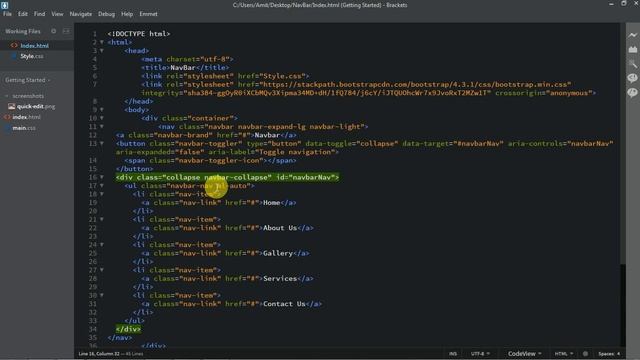Open the UTF-8 encoding dropdown
Image resolution: width=640 pixels, height=360 pixels.
click(x=480, y=354)
